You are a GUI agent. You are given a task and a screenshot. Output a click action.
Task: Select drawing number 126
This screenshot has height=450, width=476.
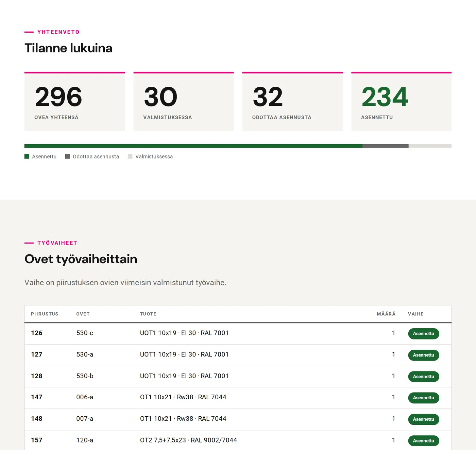click(x=37, y=333)
